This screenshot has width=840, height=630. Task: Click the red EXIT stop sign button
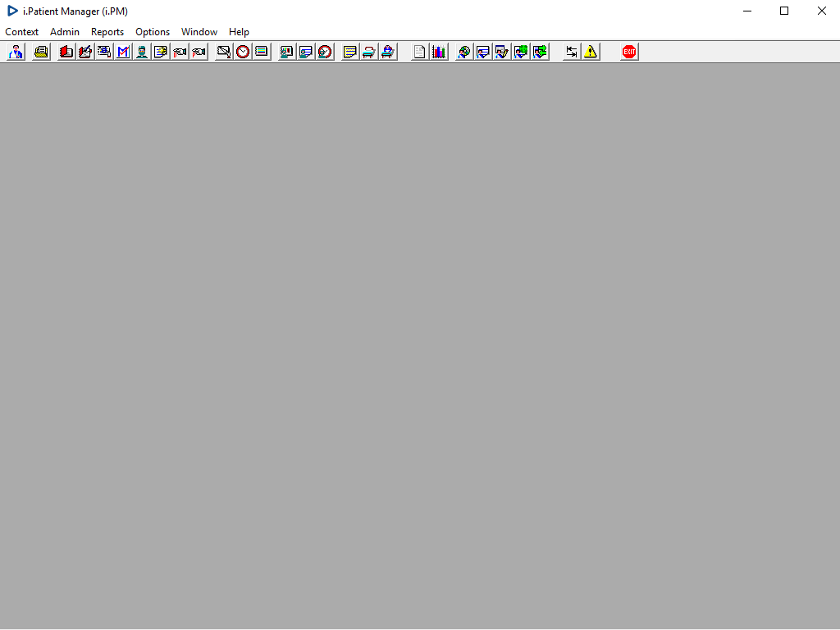click(629, 52)
